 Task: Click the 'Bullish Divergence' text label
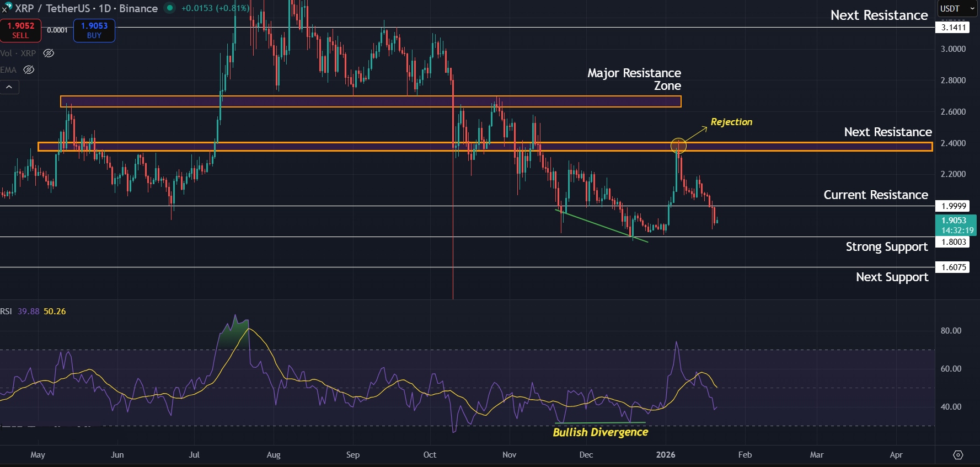click(601, 432)
